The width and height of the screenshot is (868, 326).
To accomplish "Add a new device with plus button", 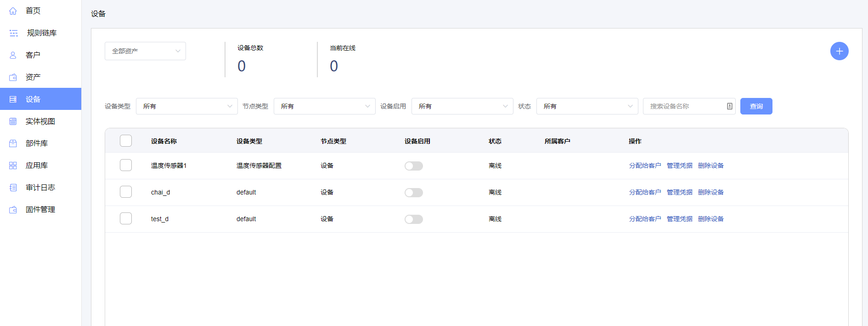I will pos(839,51).
